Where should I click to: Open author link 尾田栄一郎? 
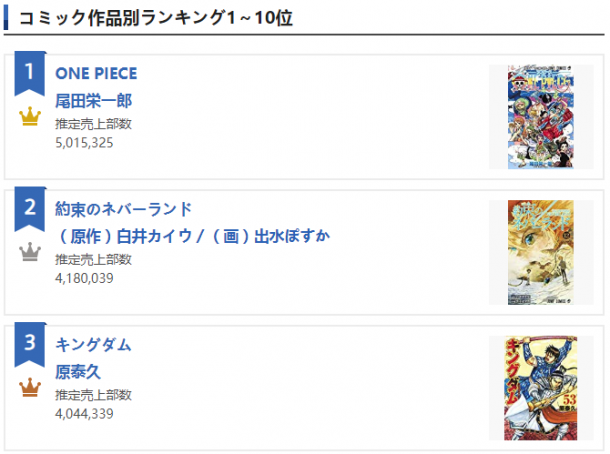93,101
